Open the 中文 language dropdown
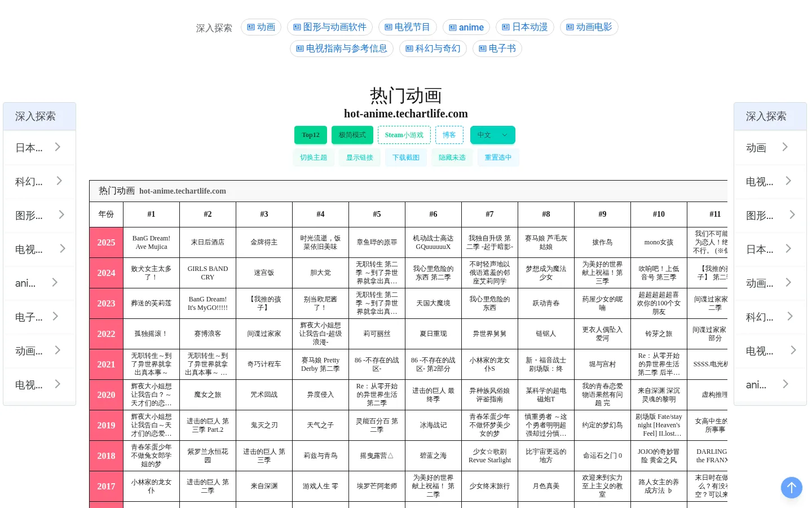Viewport: 812px width, 508px height. point(493,135)
